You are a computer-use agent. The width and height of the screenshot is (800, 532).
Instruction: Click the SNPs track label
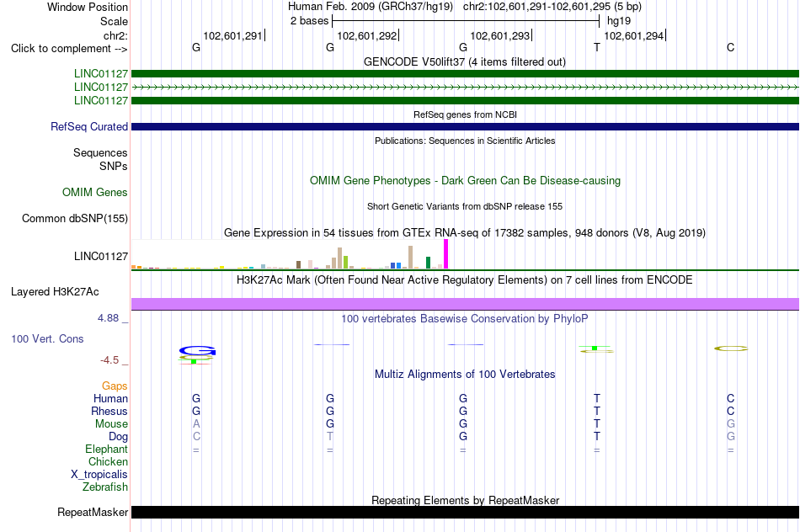[x=114, y=167]
